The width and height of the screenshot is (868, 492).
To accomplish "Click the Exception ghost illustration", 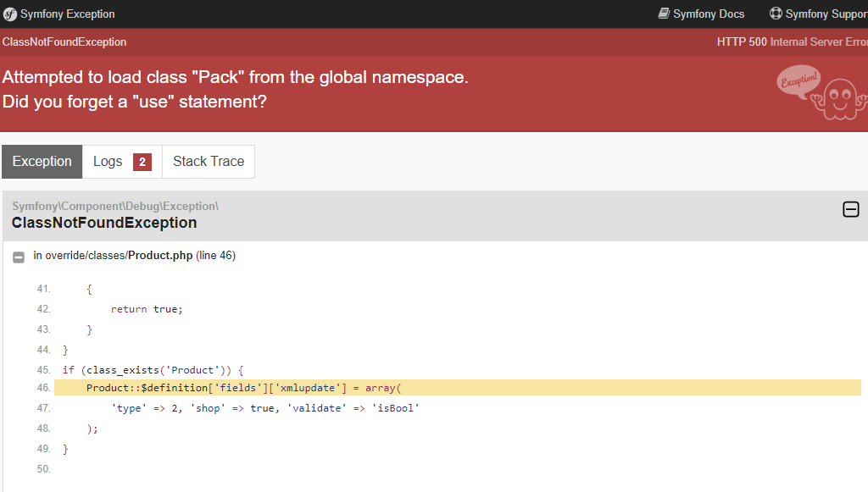I will coord(821,92).
